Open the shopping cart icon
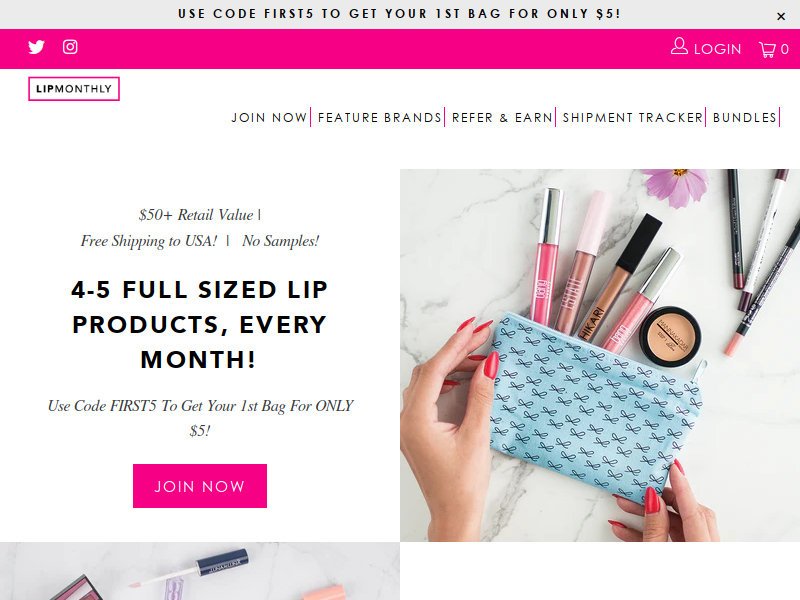 point(767,49)
